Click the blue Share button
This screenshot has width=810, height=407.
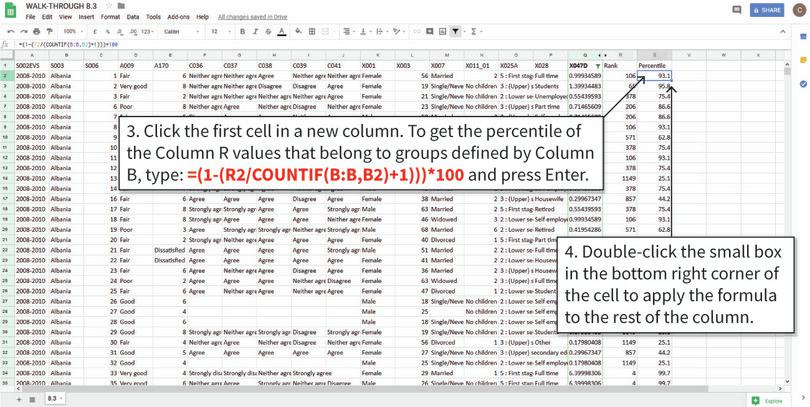pyautogui.click(x=769, y=10)
